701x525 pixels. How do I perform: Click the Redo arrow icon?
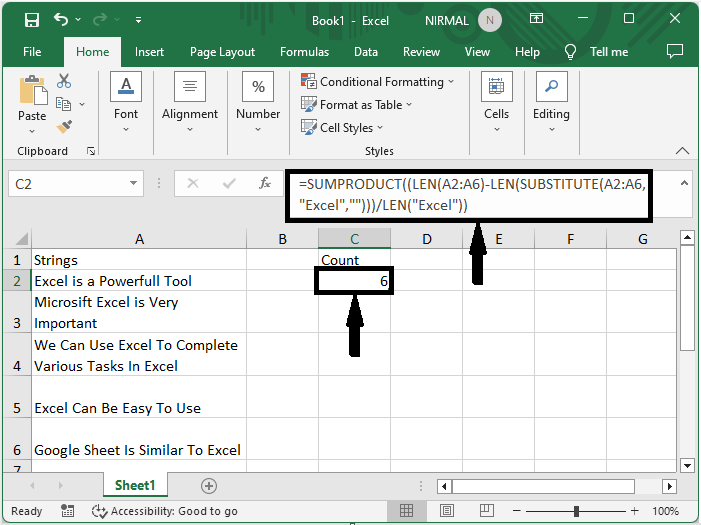click(x=100, y=20)
